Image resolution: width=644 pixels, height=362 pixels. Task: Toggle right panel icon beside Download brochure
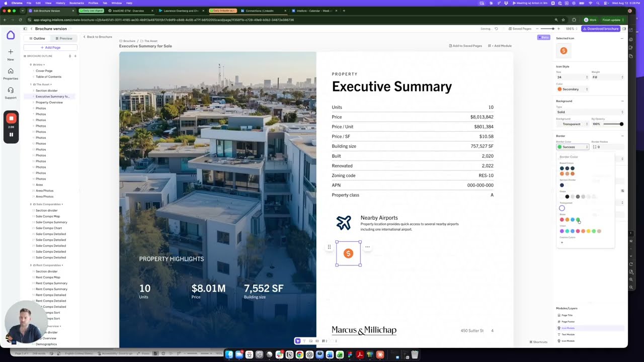(624, 29)
